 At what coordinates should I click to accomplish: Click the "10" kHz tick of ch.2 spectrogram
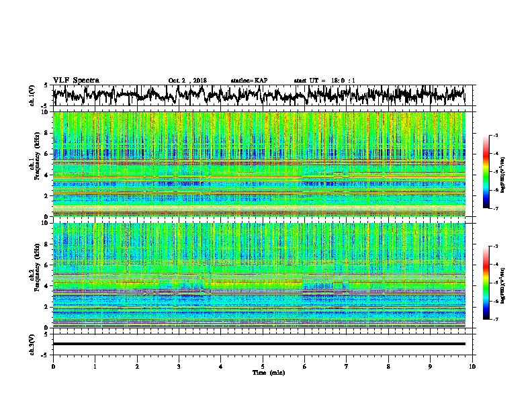pyautogui.click(x=45, y=223)
